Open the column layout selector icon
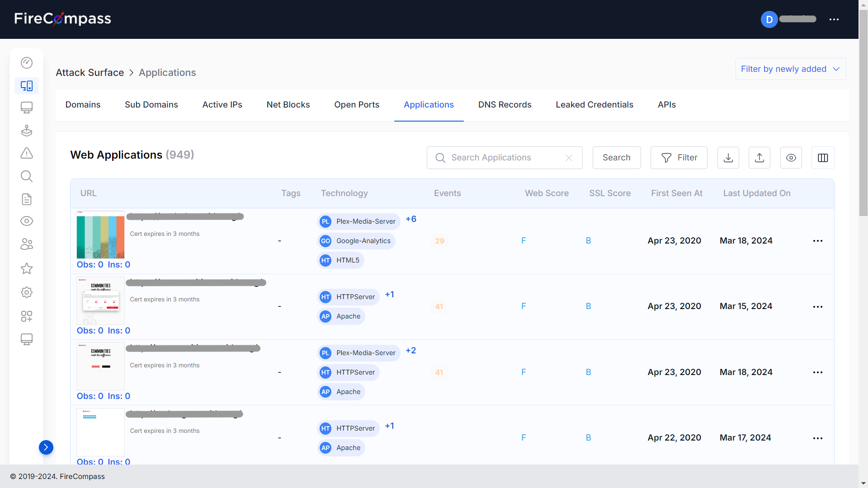 pos(822,158)
